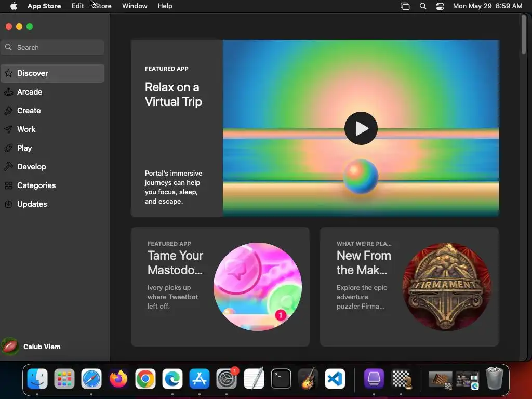The width and height of the screenshot is (532, 399).
Task: Open the Tame Your Mastodon featured card
Action: (x=220, y=287)
